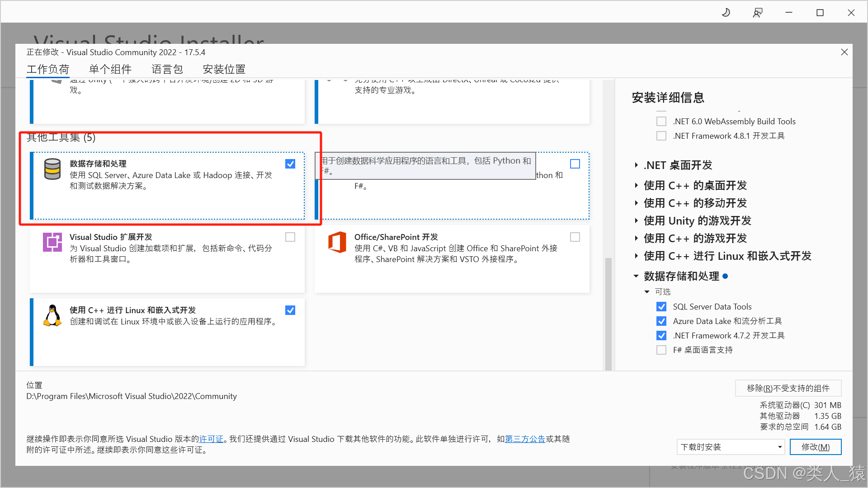Click the data storage database icon
Image resolution: width=868 pixels, height=488 pixels.
52,169
